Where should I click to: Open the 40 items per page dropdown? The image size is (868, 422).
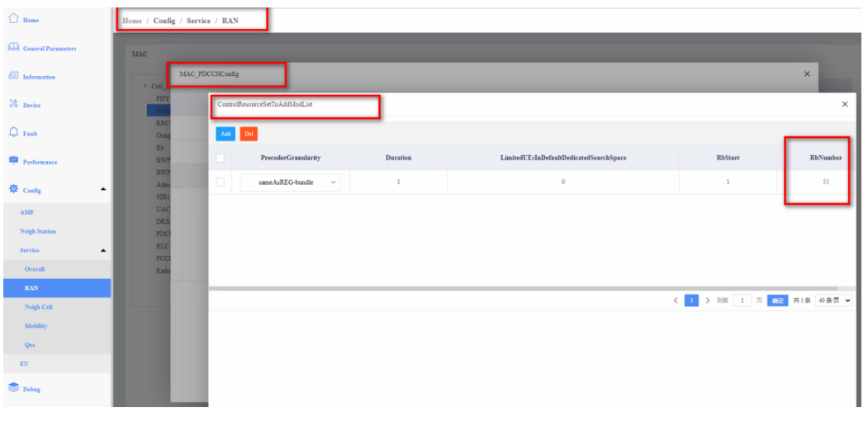(834, 301)
